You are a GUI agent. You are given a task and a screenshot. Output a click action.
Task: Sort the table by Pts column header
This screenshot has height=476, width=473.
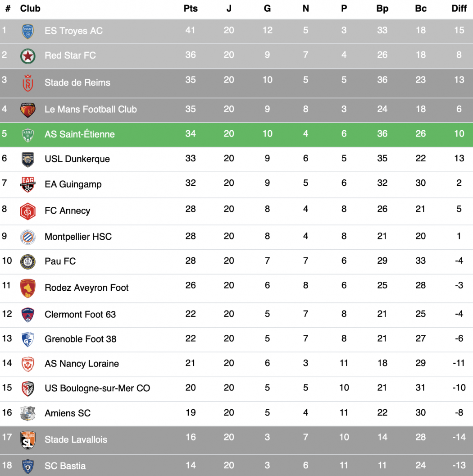click(x=191, y=9)
